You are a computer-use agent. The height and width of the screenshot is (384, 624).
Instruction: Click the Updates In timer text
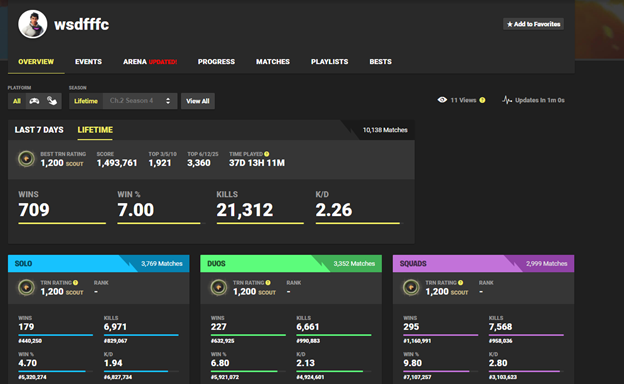(x=540, y=100)
